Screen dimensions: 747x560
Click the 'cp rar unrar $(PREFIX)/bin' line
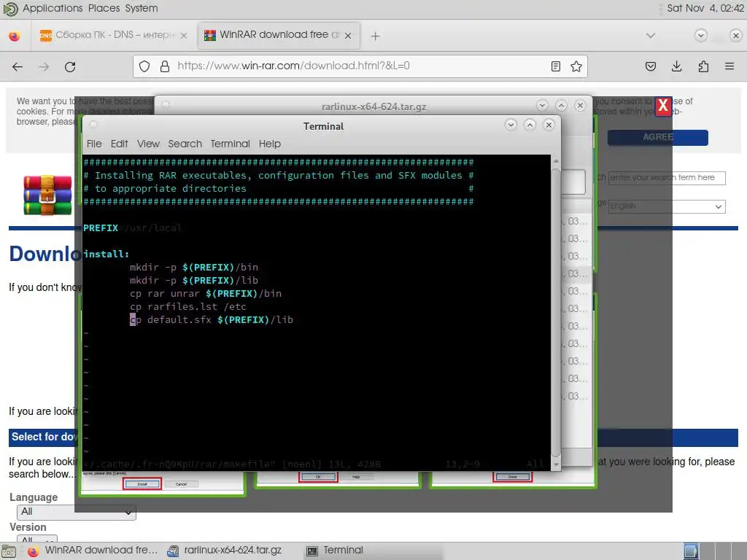tap(206, 294)
